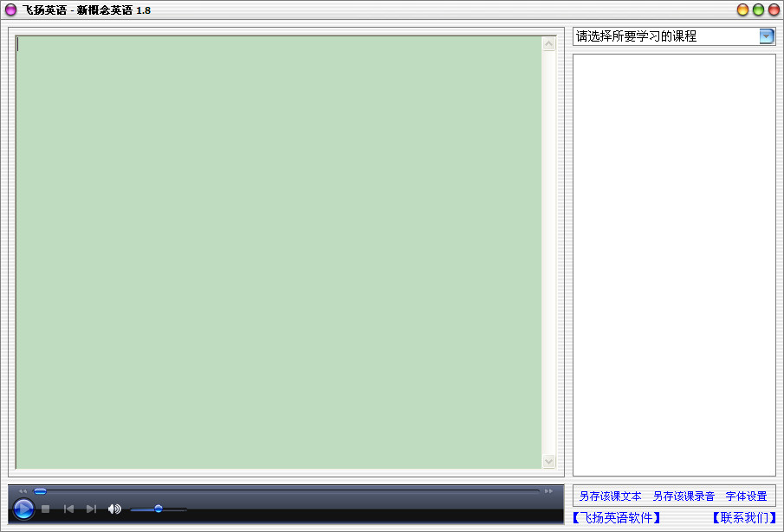Fast forward with the seek-forward arrows
Viewport: 784px width, 532px height.
549,491
